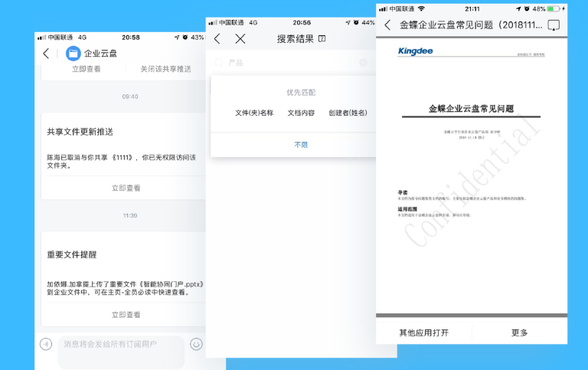The width and height of the screenshot is (588, 370).
Task: Click the 导读 section heading
Action: tap(403, 192)
